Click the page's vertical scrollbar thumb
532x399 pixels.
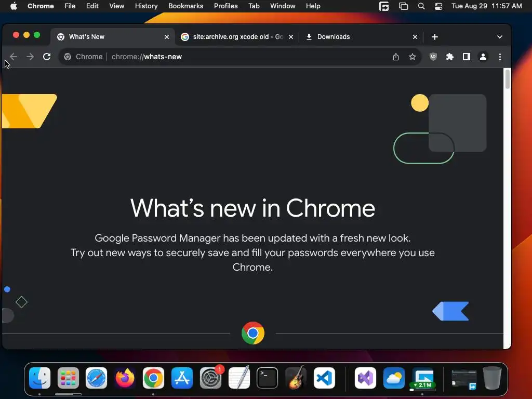(x=507, y=79)
